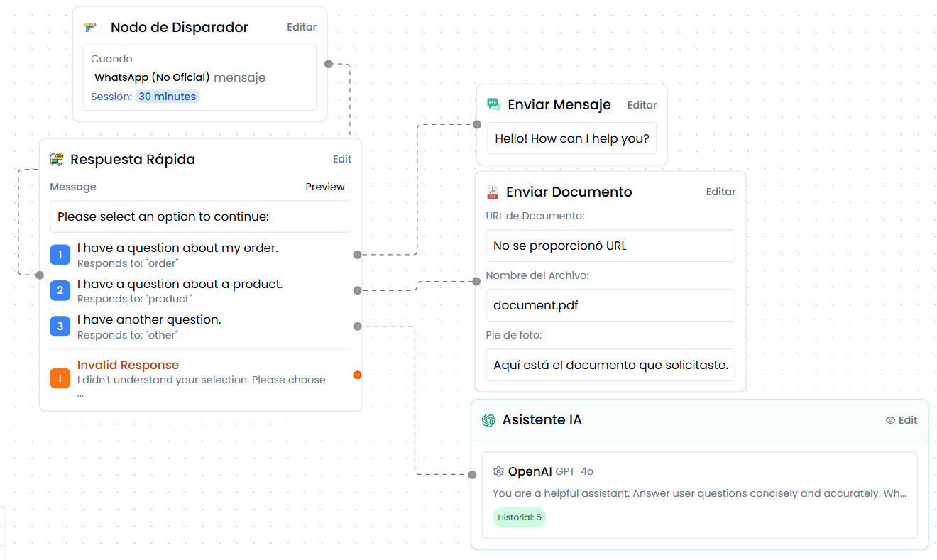Click the Session 30 minutes badge
This screenshot has width=937, height=560.
coord(167,97)
